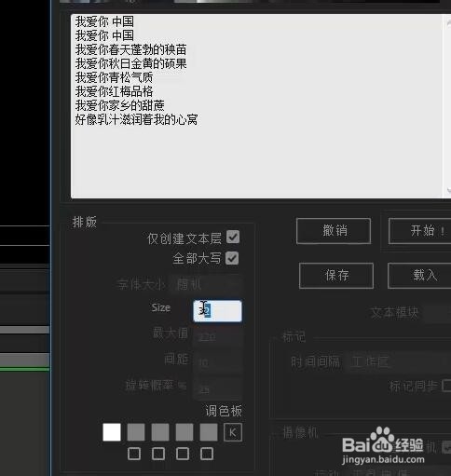Click the line 我爱你红梅品格

[114, 91]
